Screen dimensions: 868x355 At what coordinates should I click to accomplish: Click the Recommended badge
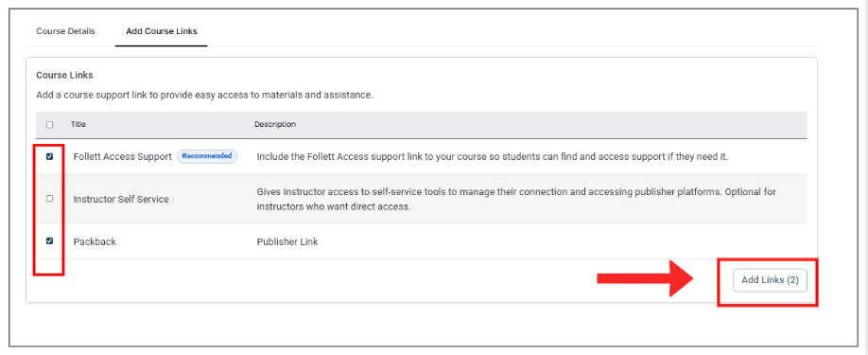pyautogui.click(x=207, y=156)
